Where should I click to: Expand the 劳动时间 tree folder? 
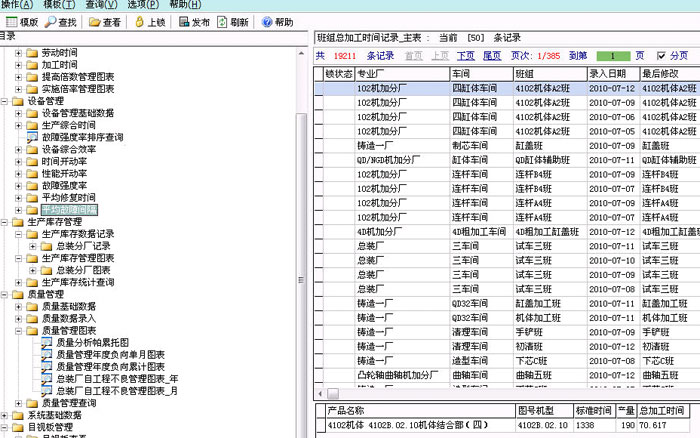(x=19, y=52)
